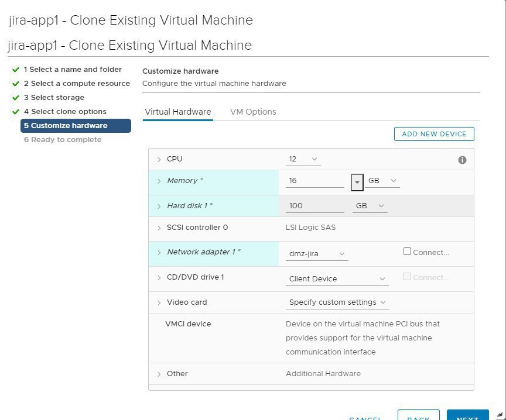Click the Network adapter 1 label

(204, 252)
